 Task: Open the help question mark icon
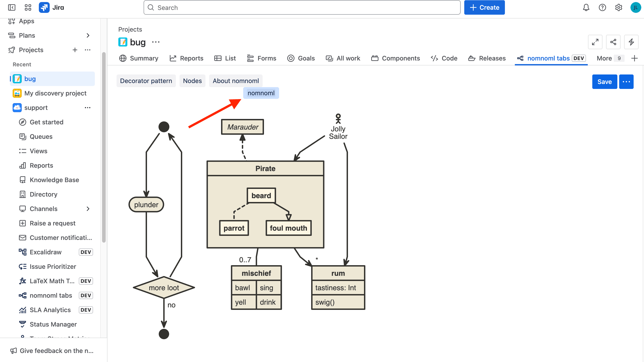coord(602,7)
